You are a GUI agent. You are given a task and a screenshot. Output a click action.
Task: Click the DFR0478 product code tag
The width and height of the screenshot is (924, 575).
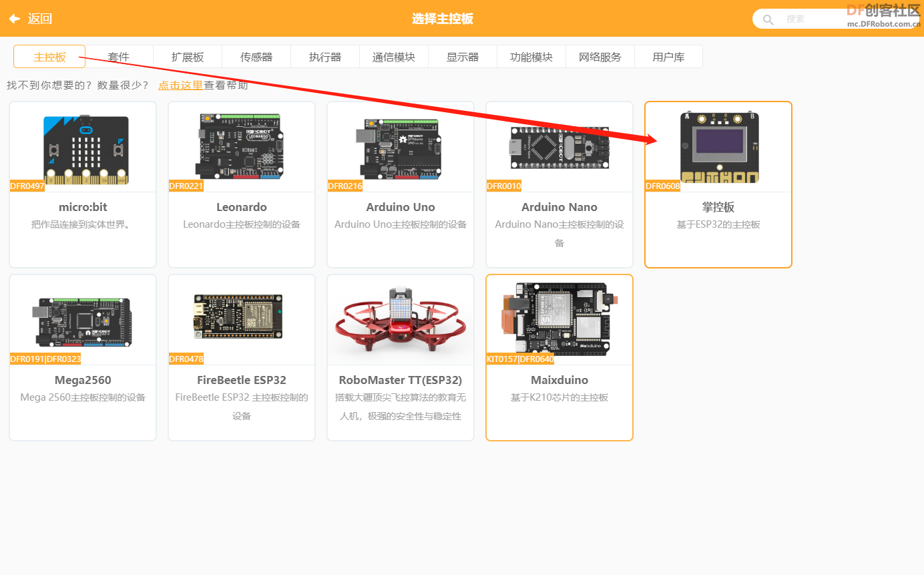pyautogui.click(x=186, y=359)
